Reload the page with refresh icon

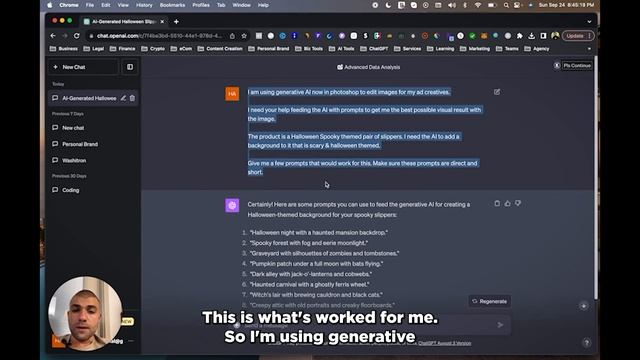tap(76, 36)
